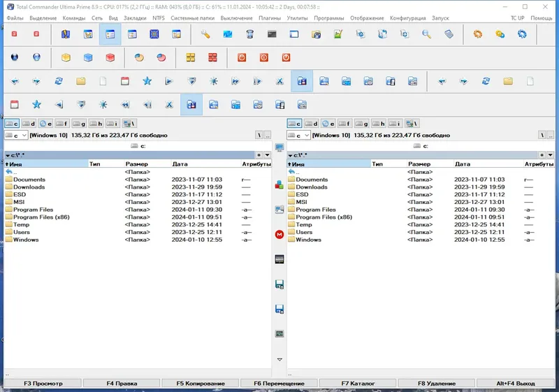This screenshot has height=392, width=559.
Task: Switch left panel to drive e
Action: click(x=45, y=124)
